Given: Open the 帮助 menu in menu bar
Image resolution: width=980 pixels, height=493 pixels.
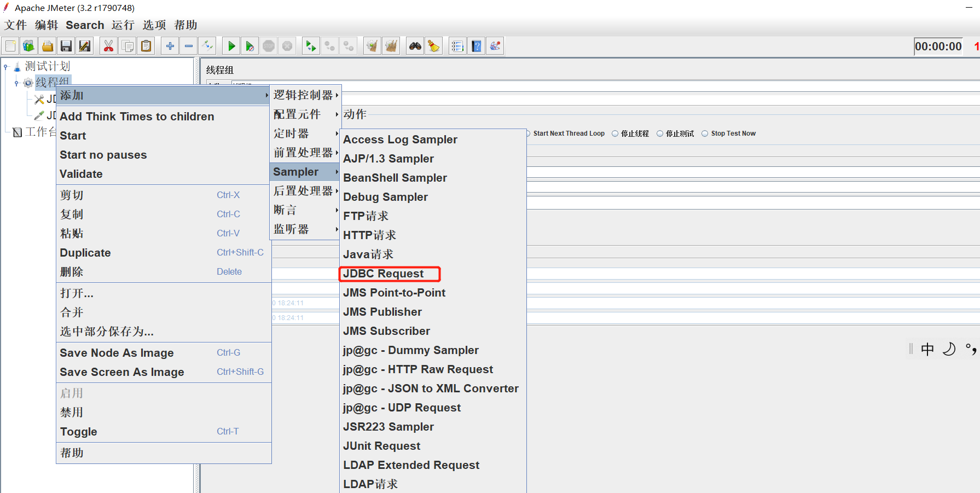Looking at the screenshot, I should pos(185,25).
